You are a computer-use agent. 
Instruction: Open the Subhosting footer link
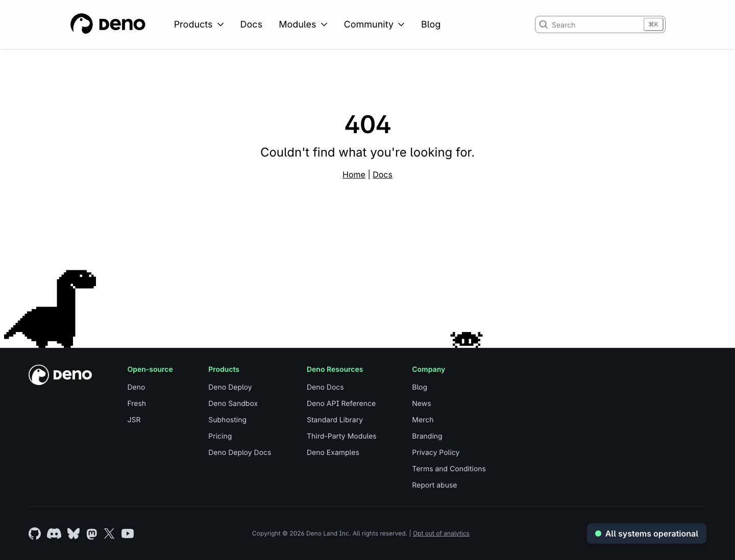click(x=228, y=420)
